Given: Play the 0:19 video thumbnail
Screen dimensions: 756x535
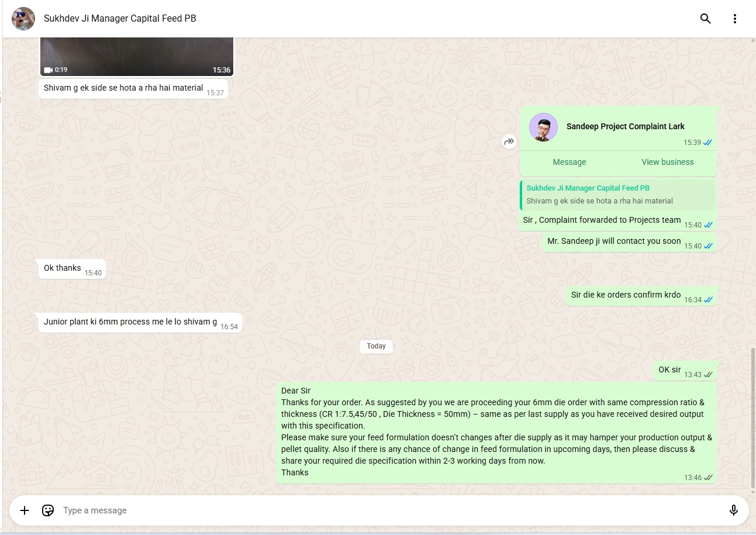Looking at the screenshot, I should 136,56.
